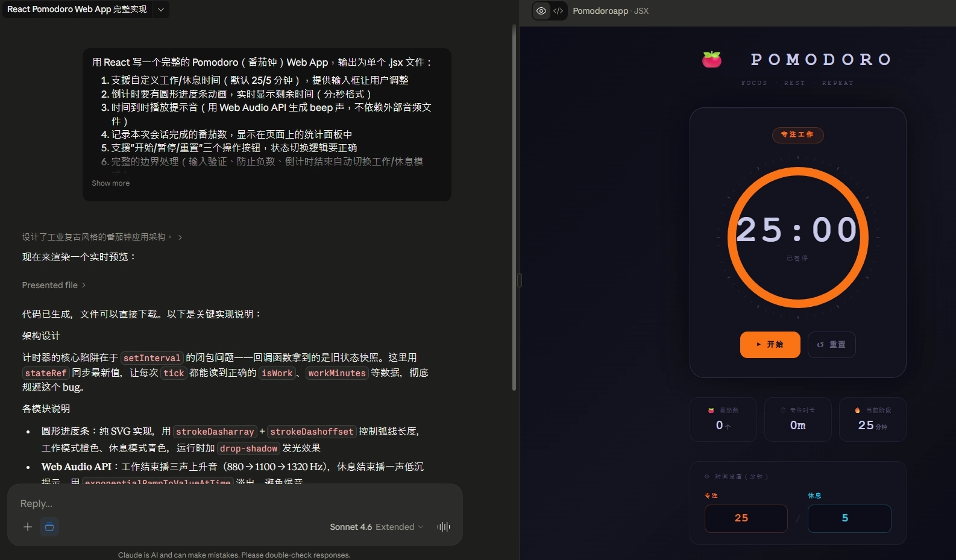Click the 现在来渲染一个实时预览 line
The height and width of the screenshot is (560, 956).
tap(79, 257)
